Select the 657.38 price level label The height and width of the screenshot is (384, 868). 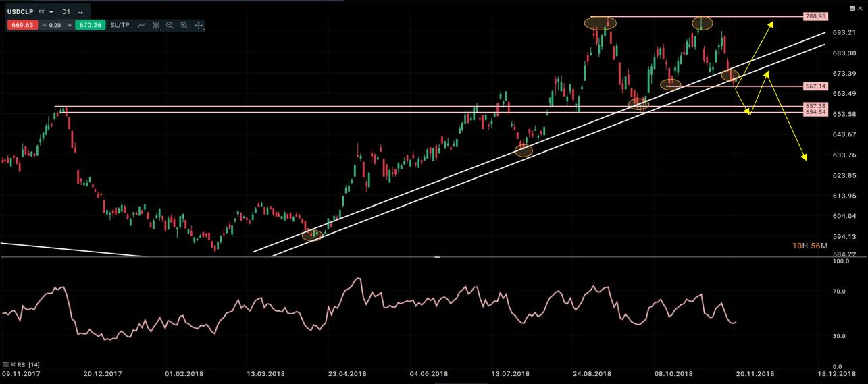point(815,106)
